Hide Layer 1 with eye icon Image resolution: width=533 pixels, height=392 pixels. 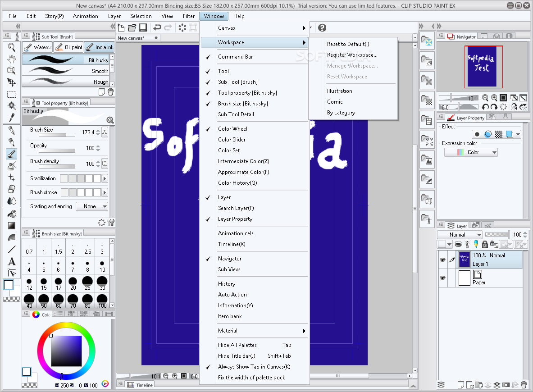[442, 260]
